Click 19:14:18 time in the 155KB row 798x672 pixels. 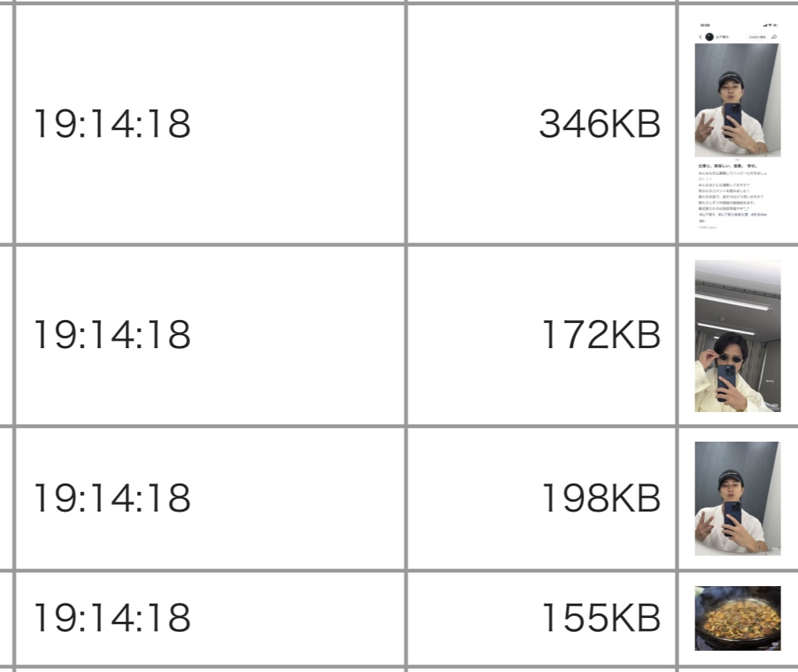[113, 617]
